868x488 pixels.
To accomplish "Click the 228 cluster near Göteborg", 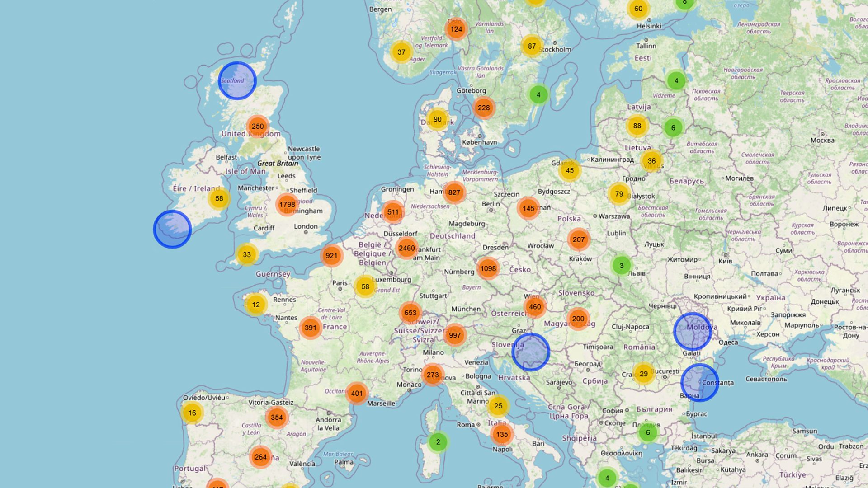I will (484, 108).
